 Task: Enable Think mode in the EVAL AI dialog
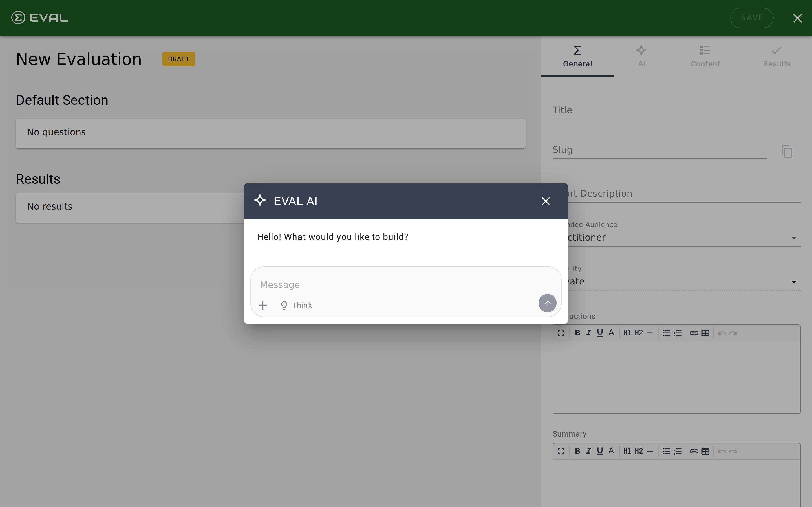296,305
